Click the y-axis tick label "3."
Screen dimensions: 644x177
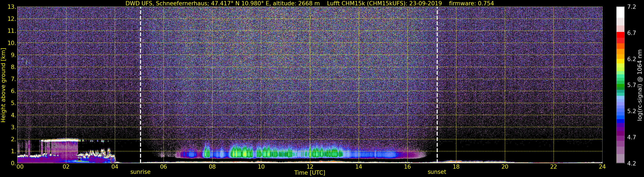click(13, 127)
